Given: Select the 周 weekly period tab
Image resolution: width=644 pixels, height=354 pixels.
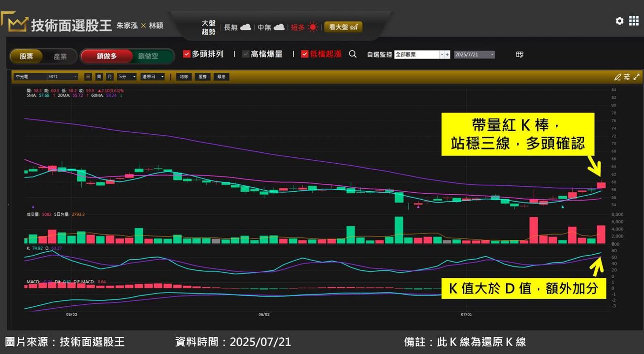Looking at the screenshot, I should (x=98, y=77).
